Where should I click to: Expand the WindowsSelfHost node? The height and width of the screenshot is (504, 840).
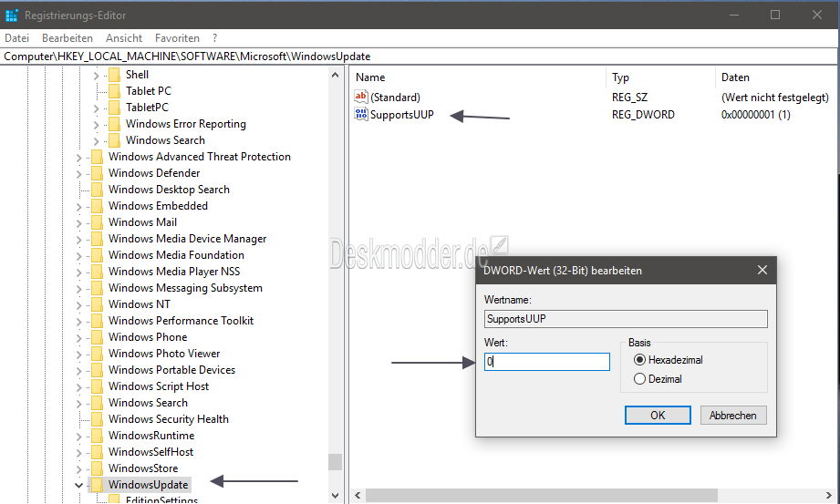[x=78, y=453]
